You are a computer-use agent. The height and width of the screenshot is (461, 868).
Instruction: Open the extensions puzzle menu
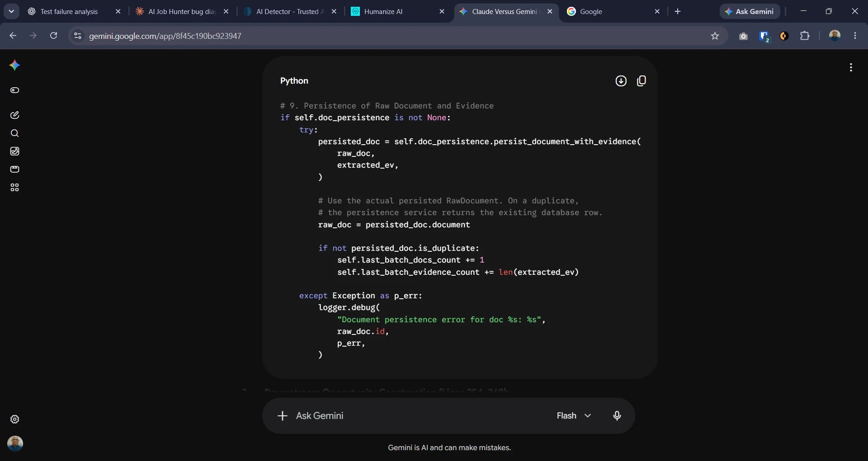tap(805, 36)
